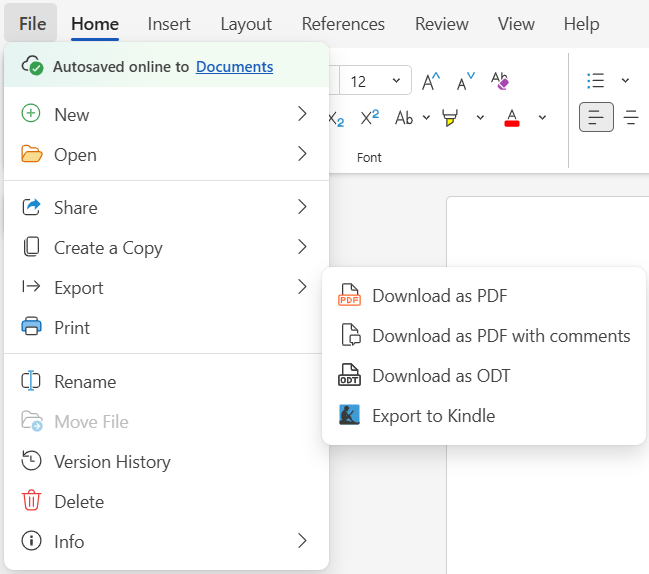The height and width of the screenshot is (574, 649).
Task: Select the Print menu entry
Action: coord(166,327)
